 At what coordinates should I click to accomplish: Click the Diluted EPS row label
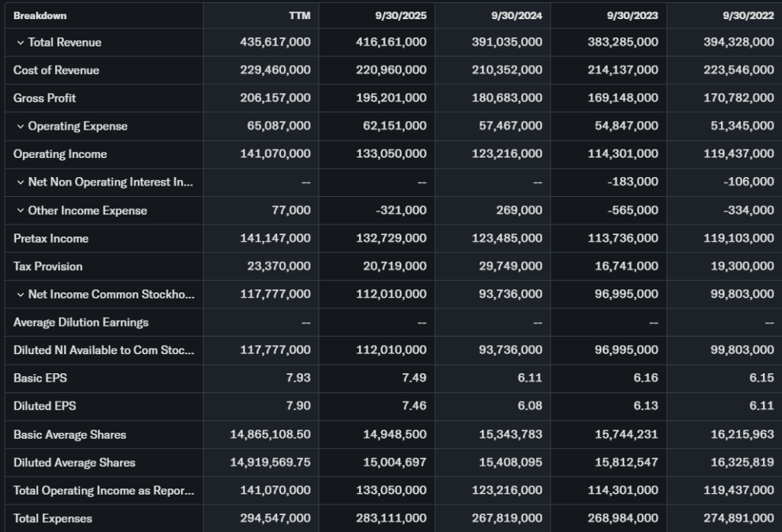(45, 407)
